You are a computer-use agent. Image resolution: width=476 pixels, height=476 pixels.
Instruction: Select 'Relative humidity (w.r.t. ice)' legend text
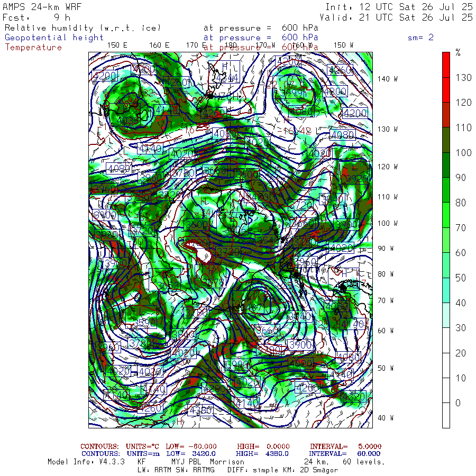(x=83, y=28)
